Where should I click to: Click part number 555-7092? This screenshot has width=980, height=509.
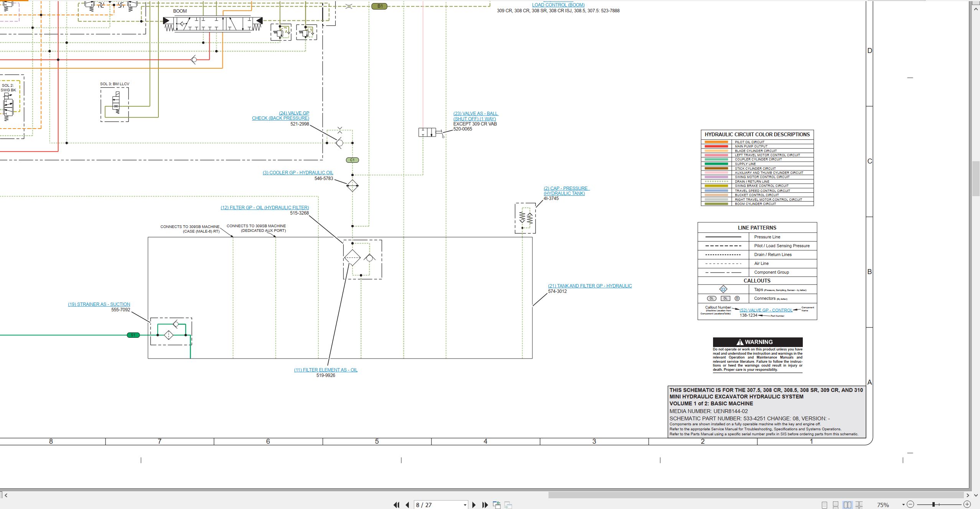pyautogui.click(x=121, y=310)
